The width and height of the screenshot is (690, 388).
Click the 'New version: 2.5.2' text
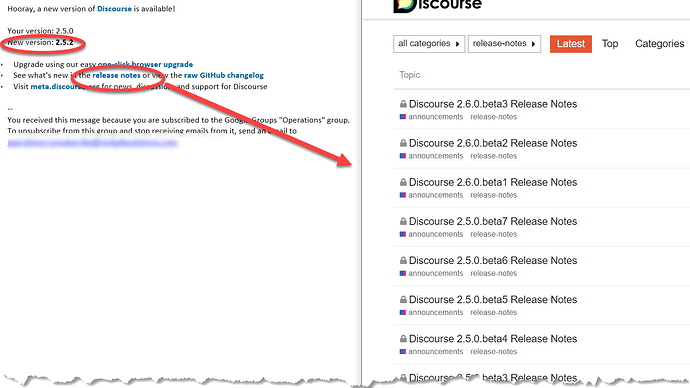click(x=40, y=43)
